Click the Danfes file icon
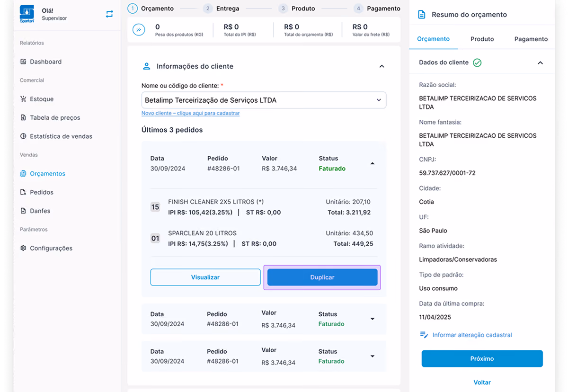This screenshot has height=392, width=568. (23, 211)
